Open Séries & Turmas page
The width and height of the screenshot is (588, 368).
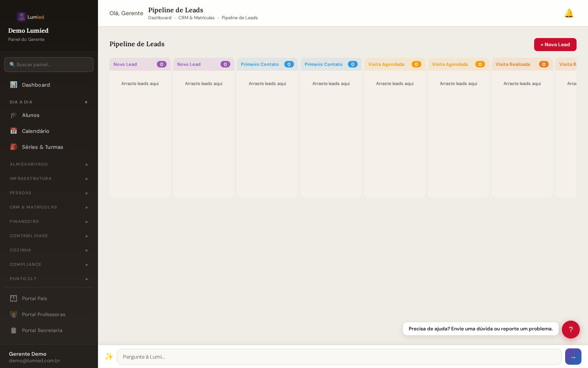pyautogui.click(x=42, y=147)
